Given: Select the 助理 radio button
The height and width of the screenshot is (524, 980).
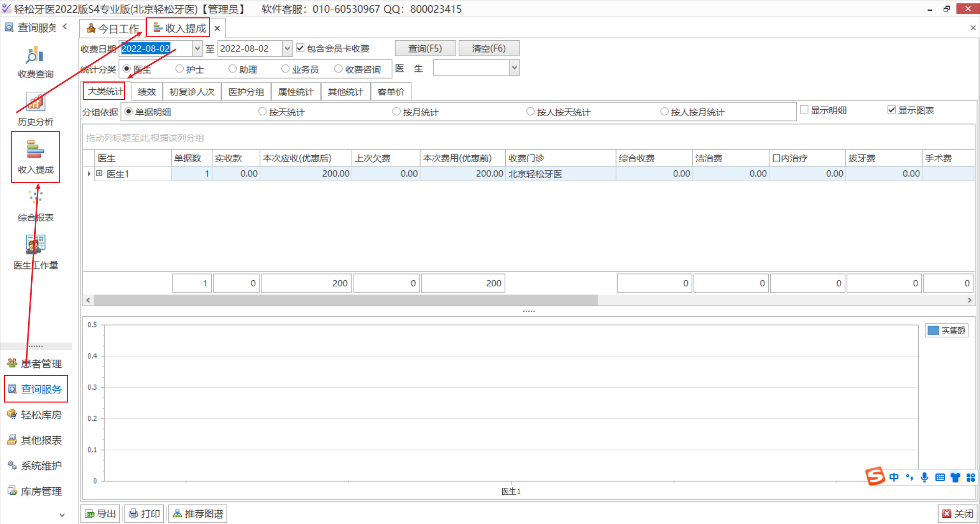Looking at the screenshot, I should click(233, 68).
